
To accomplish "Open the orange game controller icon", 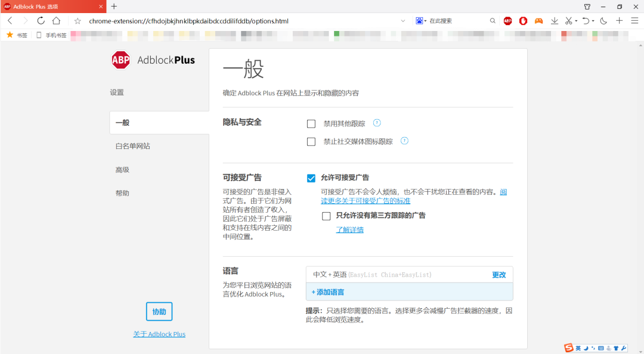I will pyautogui.click(x=538, y=21).
